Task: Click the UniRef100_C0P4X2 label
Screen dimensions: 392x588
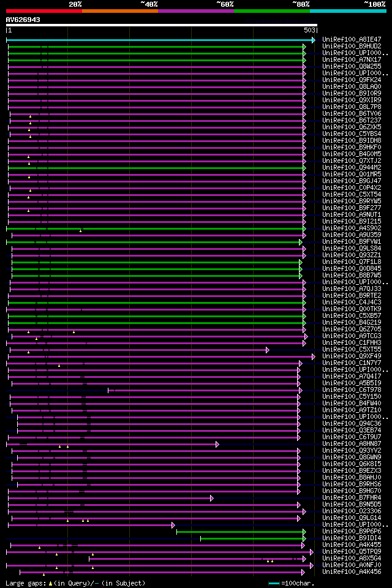Action: pos(352,188)
